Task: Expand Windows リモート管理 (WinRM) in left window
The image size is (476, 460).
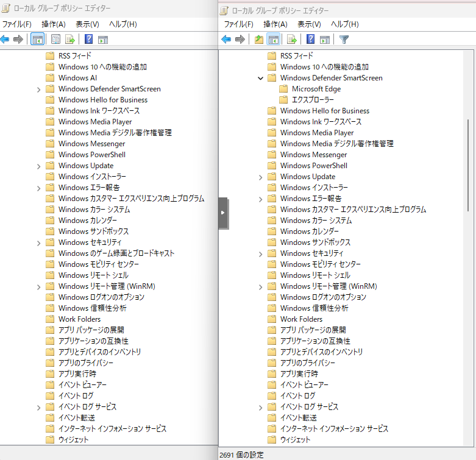Action: click(38, 287)
